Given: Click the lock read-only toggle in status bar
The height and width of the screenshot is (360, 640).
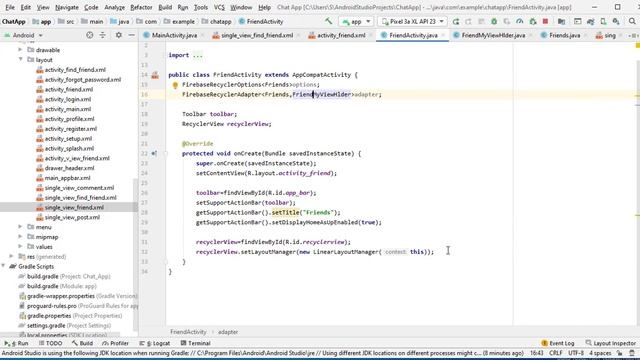Looking at the screenshot, I should tap(620, 353).
